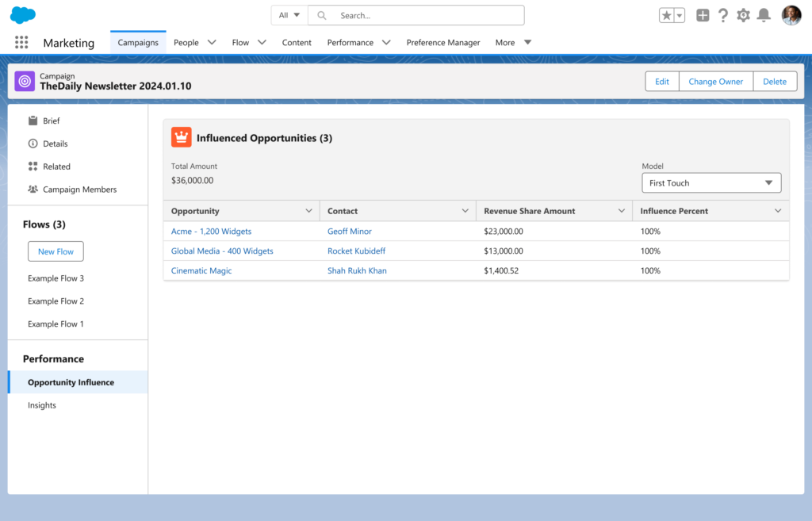Open the Setup gear icon
Screen dimensions: 812x521
pos(743,15)
